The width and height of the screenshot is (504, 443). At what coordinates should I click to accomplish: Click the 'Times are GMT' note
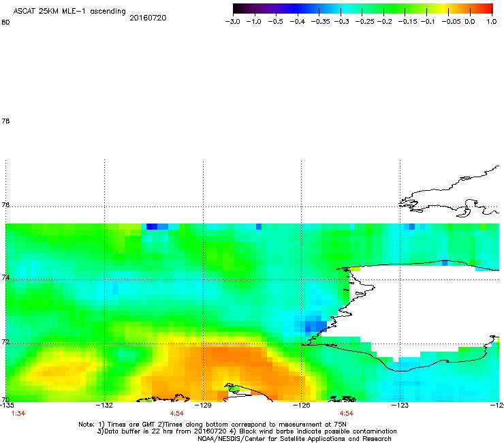coord(132,425)
